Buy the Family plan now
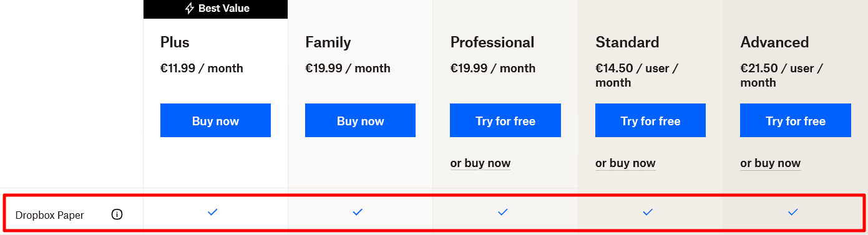 (x=360, y=120)
